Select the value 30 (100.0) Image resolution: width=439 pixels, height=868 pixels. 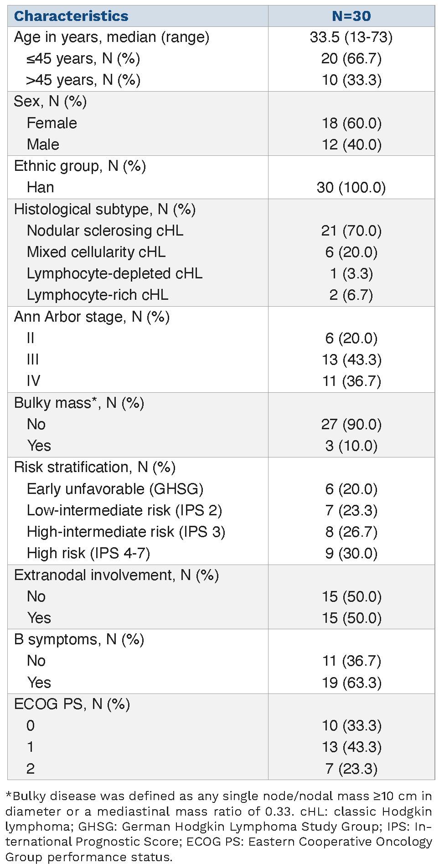[x=351, y=187]
